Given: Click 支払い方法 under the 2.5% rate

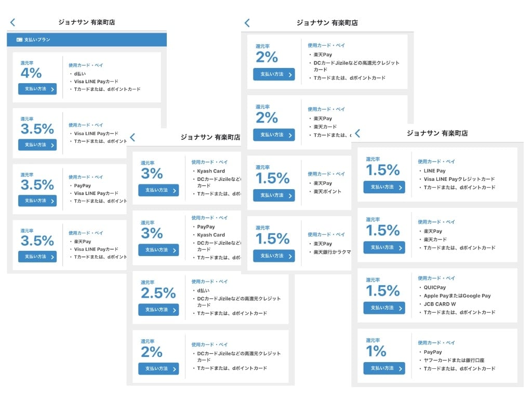Looking at the screenshot, I should 158,310.
